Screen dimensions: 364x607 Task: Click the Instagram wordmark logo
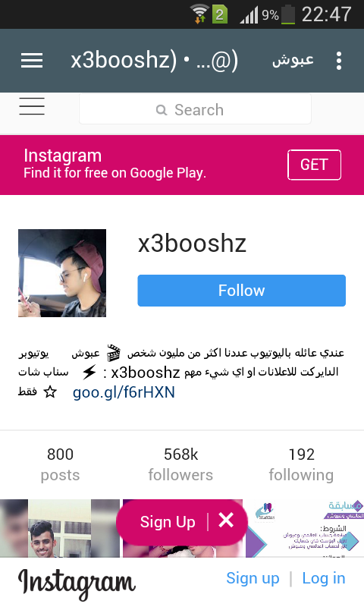tap(77, 583)
